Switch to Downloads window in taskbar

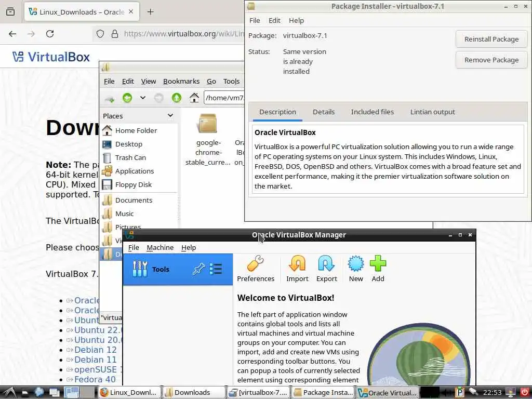click(194, 393)
